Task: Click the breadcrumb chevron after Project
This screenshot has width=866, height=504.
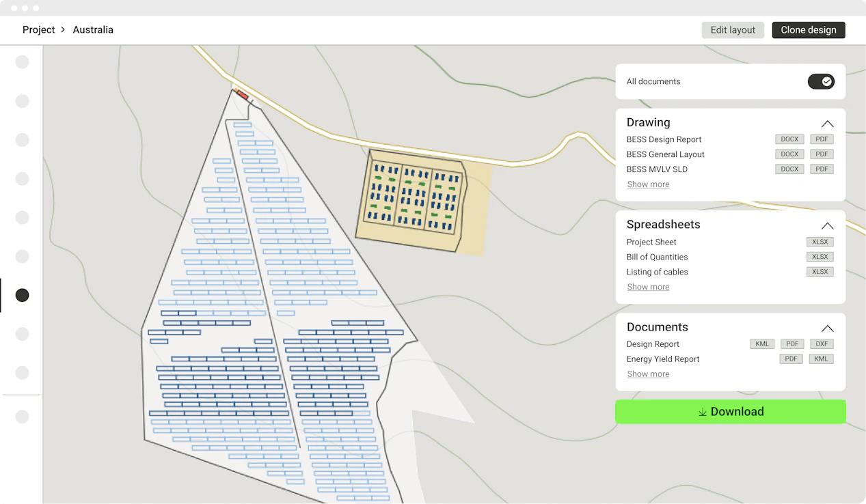Action: (63, 30)
